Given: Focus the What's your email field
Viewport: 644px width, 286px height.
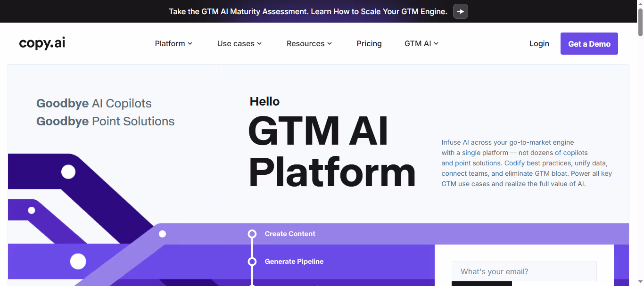Looking at the screenshot, I should click(524, 271).
